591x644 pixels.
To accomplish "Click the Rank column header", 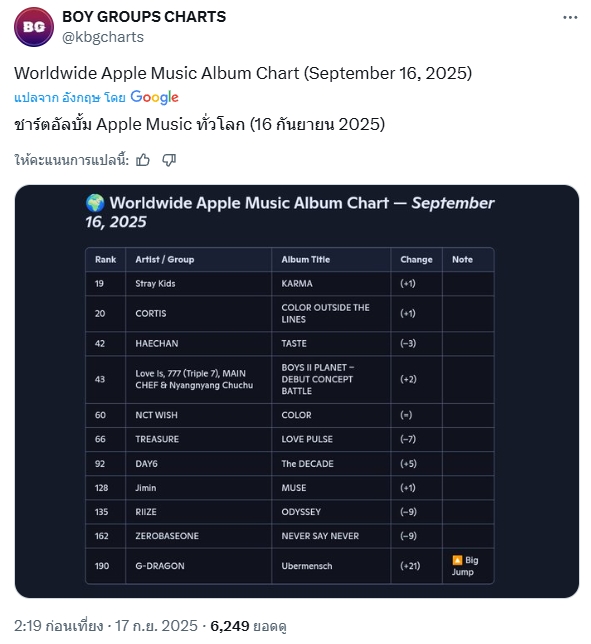I will click(106, 260).
